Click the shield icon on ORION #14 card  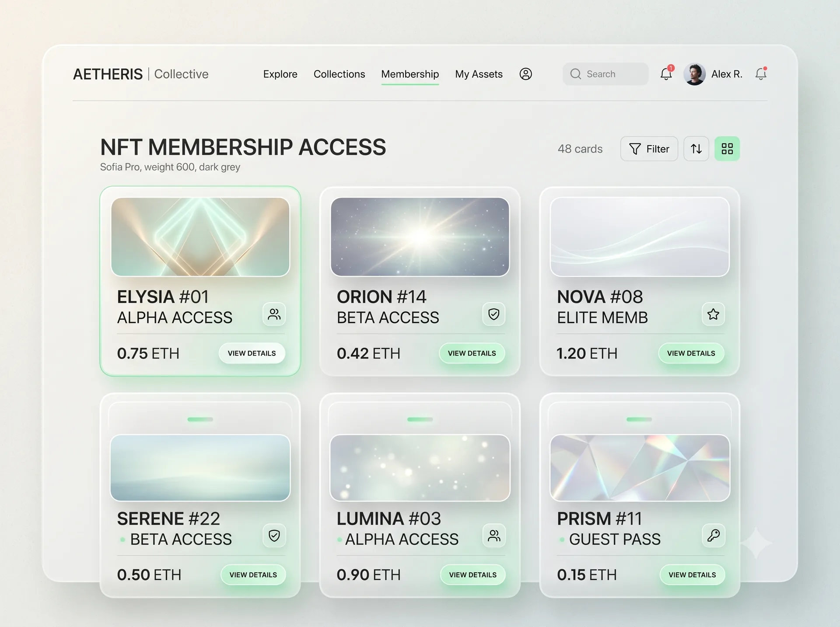point(494,314)
